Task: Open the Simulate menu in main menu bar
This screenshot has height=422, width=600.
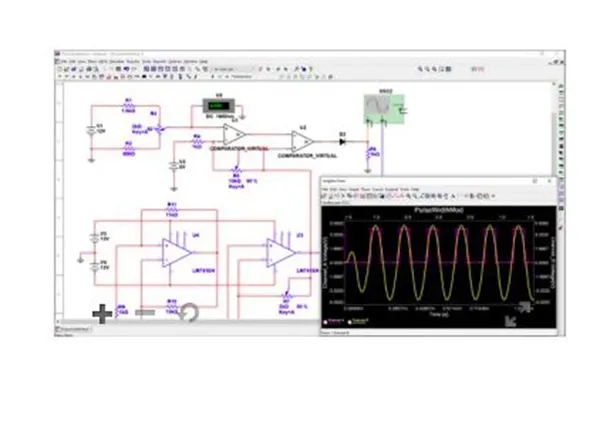Action: click(117, 62)
